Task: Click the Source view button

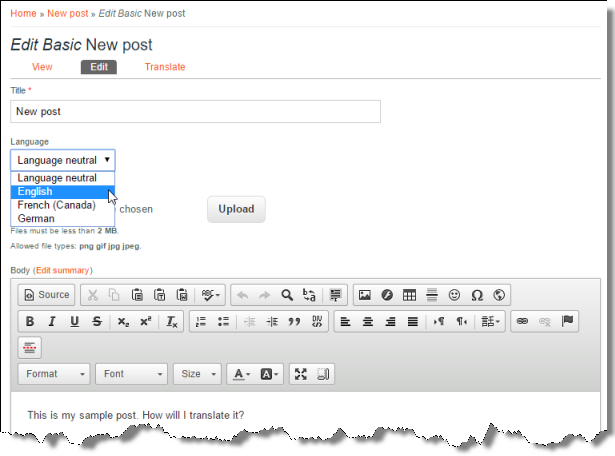Action: coord(47,295)
